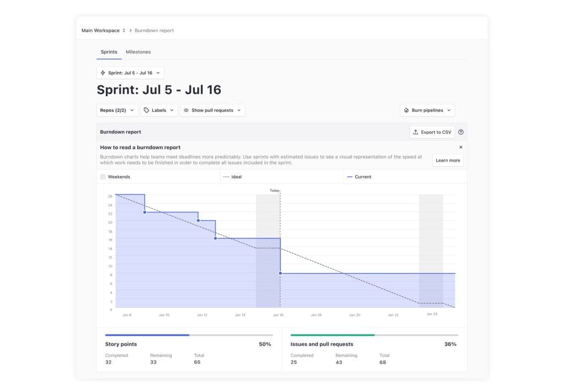Click the workspace up-down switcher arrows icon
This screenshot has width=564, height=392.
(124, 31)
